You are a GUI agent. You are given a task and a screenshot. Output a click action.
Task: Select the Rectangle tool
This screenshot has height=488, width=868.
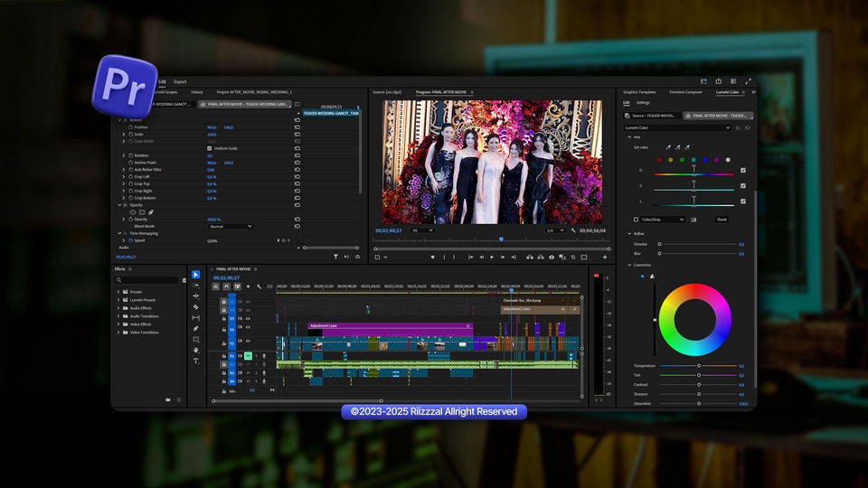[x=196, y=339]
